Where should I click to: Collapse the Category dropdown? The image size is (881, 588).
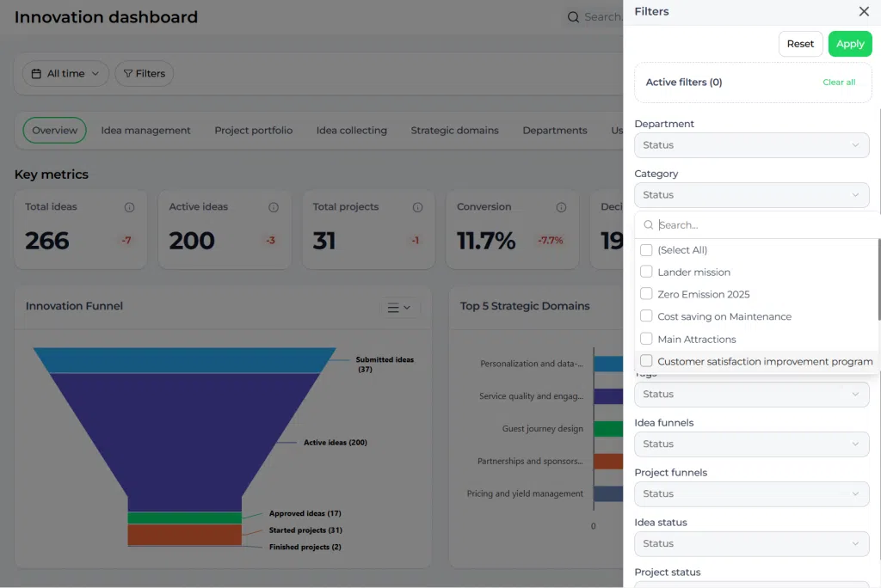pos(752,195)
